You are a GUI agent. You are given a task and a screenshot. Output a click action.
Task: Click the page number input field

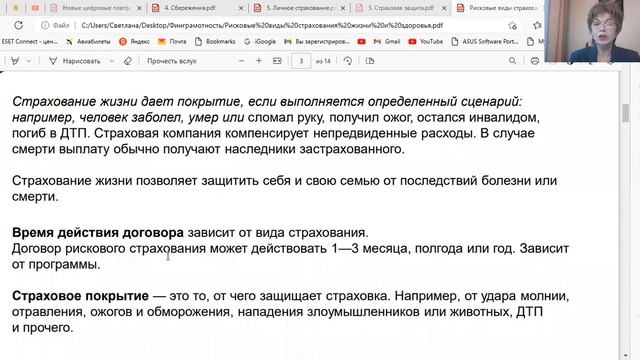pos(301,61)
